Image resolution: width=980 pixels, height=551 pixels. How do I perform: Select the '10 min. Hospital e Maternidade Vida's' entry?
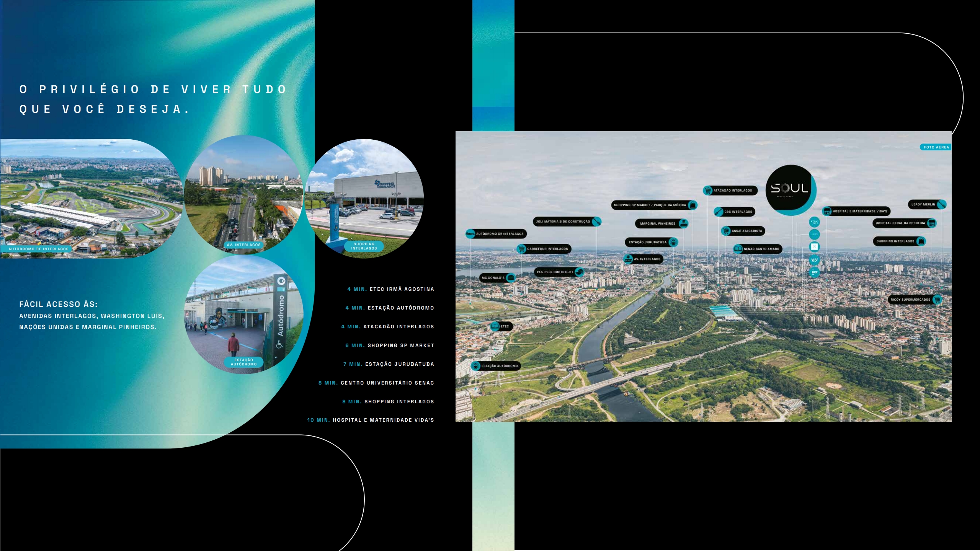[371, 420]
